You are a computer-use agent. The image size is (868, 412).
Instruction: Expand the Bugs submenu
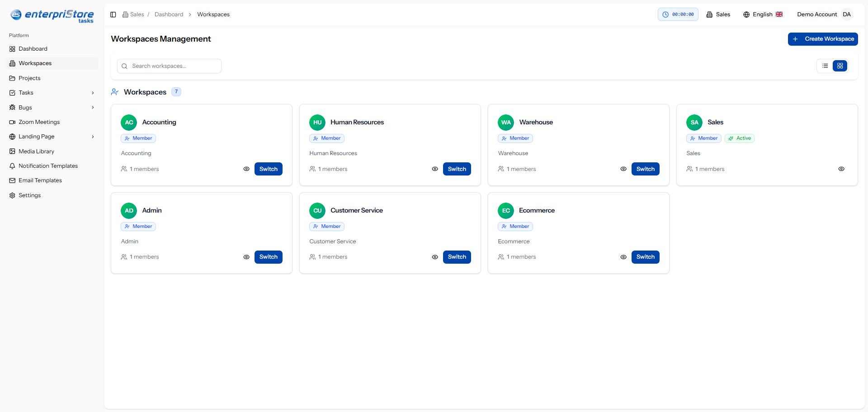tap(93, 108)
